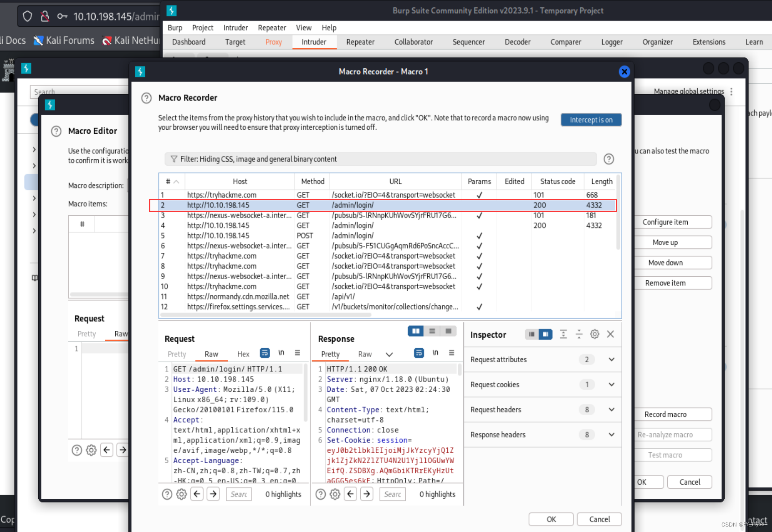This screenshot has height=532, width=772.
Task: Open the Manage global settings three-dot menu
Action: coord(731,91)
